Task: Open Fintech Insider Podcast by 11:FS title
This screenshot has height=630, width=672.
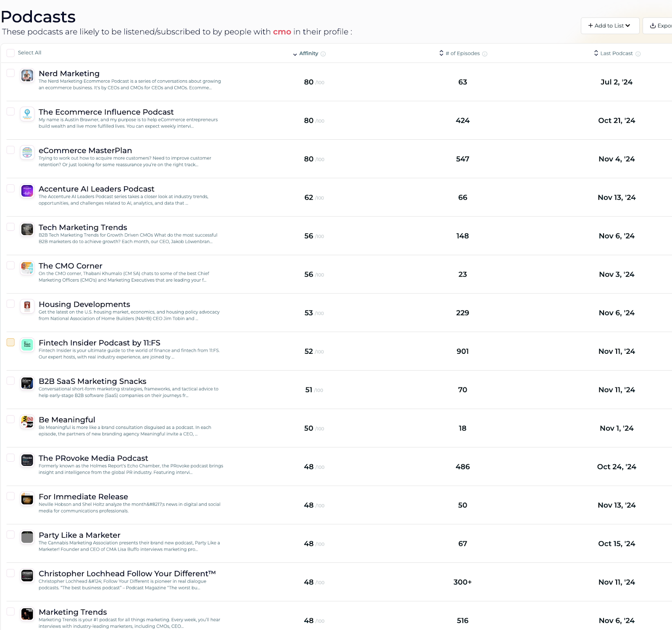Action: click(x=100, y=343)
